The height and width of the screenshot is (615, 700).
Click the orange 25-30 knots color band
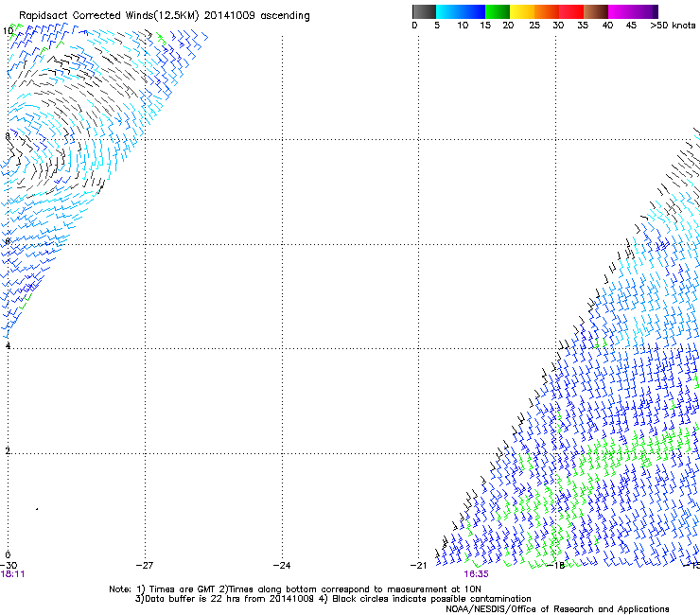click(x=547, y=11)
